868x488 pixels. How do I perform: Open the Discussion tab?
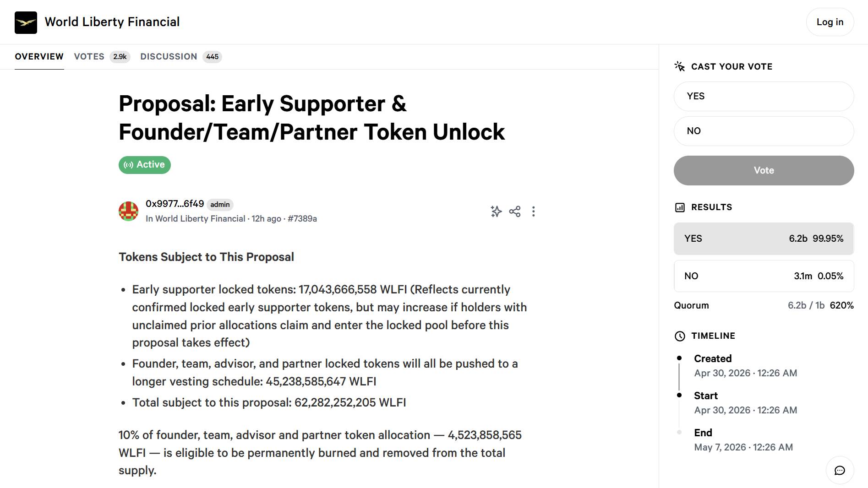(x=169, y=57)
